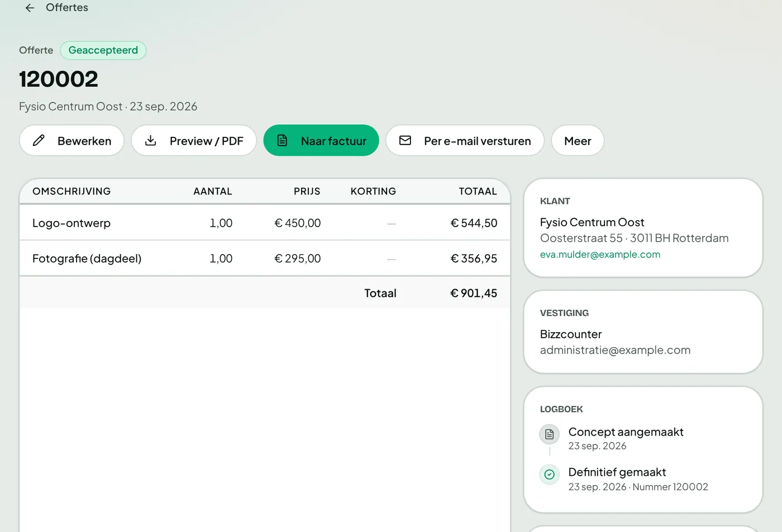Click the € 295,00 price cell
The image size is (782, 532).
[298, 258]
